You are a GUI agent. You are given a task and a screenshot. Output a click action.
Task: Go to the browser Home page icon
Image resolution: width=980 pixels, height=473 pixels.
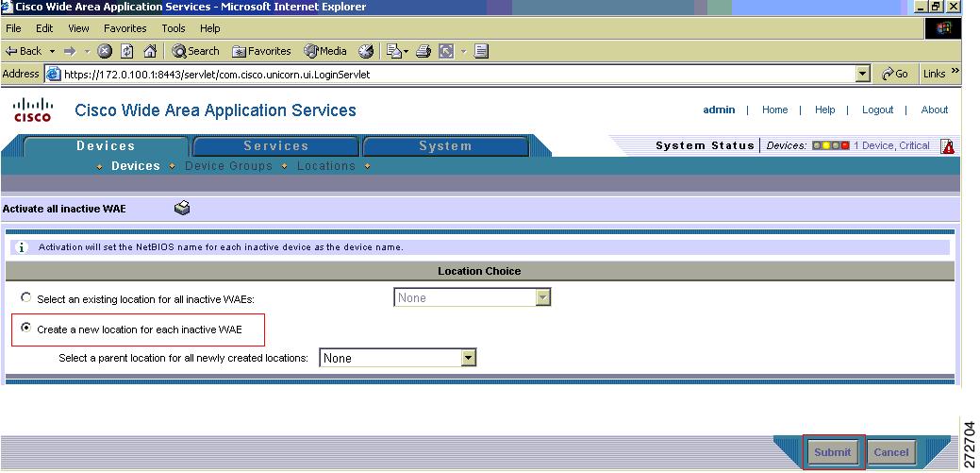coord(150,51)
